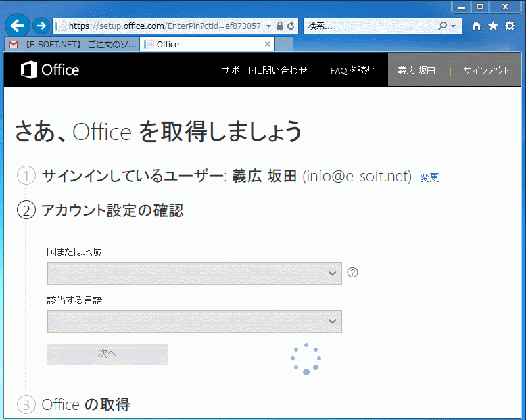Close the Office tab
526x420 pixels.
pyautogui.click(x=267, y=44)
